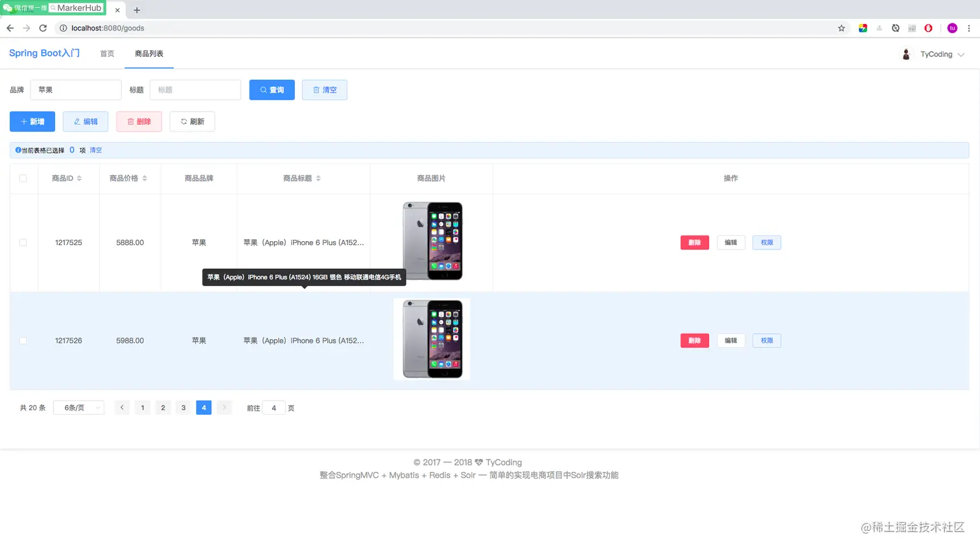Screen dimensions: 980x549
Task: Click the TyCoding user avatar icon
Action: (x=906, y=54)
